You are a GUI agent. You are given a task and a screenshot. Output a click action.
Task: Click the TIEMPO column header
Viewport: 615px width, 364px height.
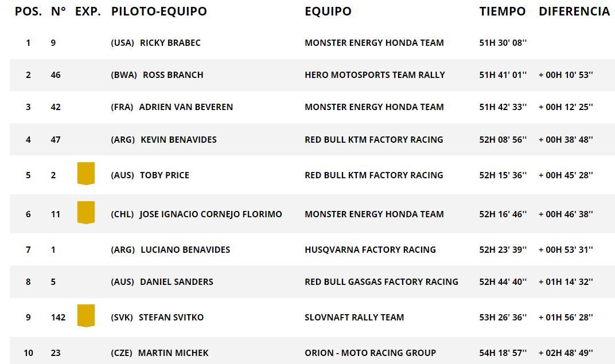(x=502, y=11)
